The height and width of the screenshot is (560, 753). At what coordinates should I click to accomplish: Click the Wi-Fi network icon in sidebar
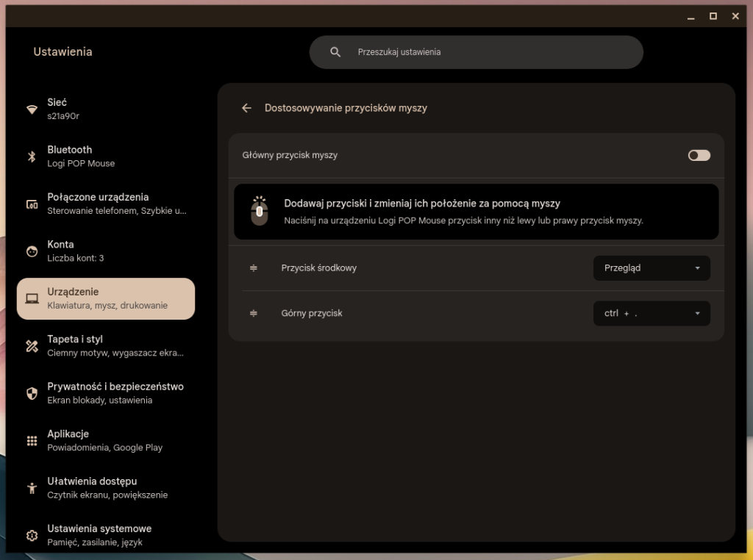32,109
